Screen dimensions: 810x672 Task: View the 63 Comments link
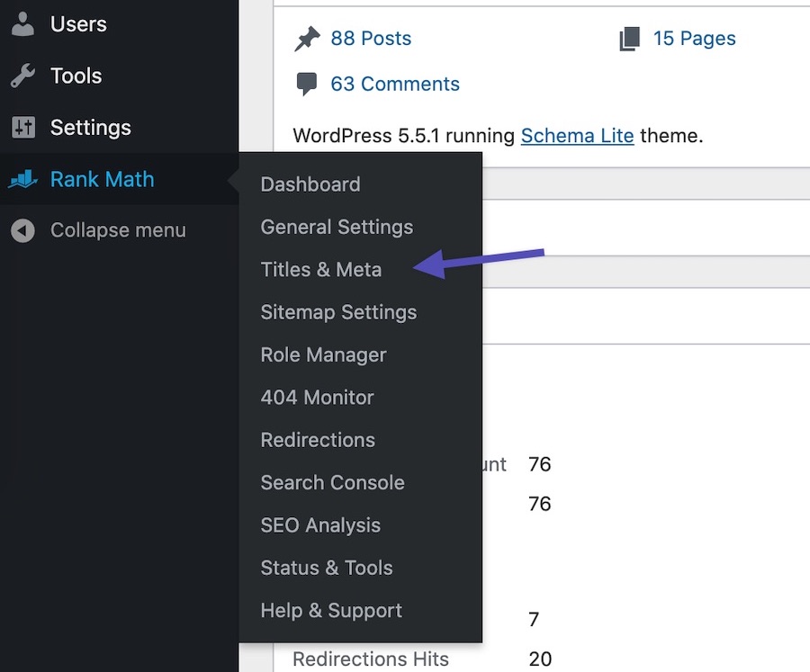(394, 85)
